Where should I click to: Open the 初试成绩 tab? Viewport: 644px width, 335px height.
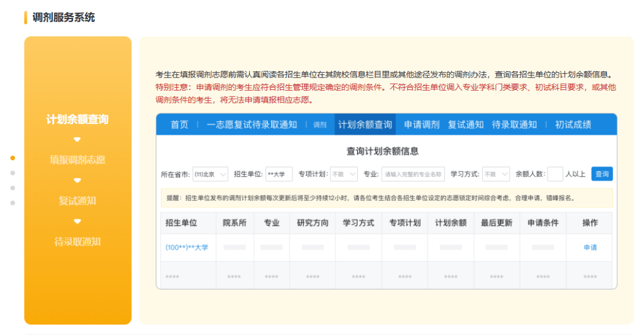click(x=573, y=125)
